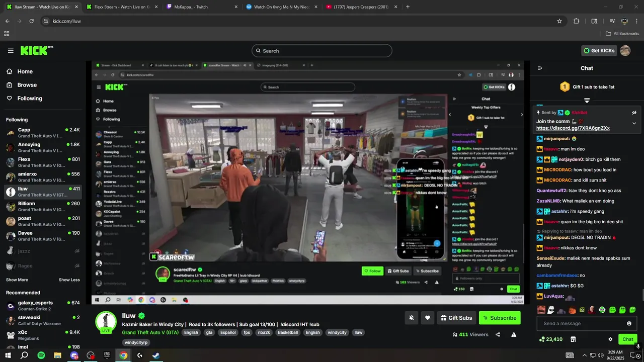Screen dimensions: 644x362
Task: Open Billionn channel in Following list
Action: 43,207
